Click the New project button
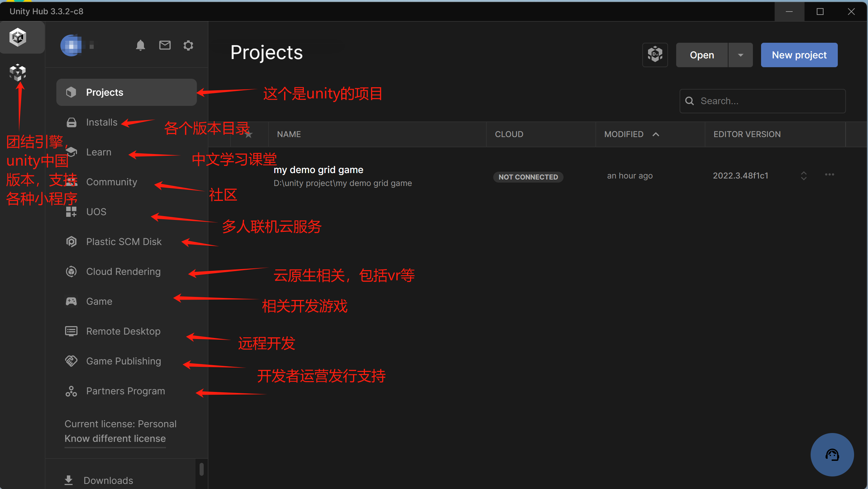Viewport: 868px width, 489px height. [799, 55]
